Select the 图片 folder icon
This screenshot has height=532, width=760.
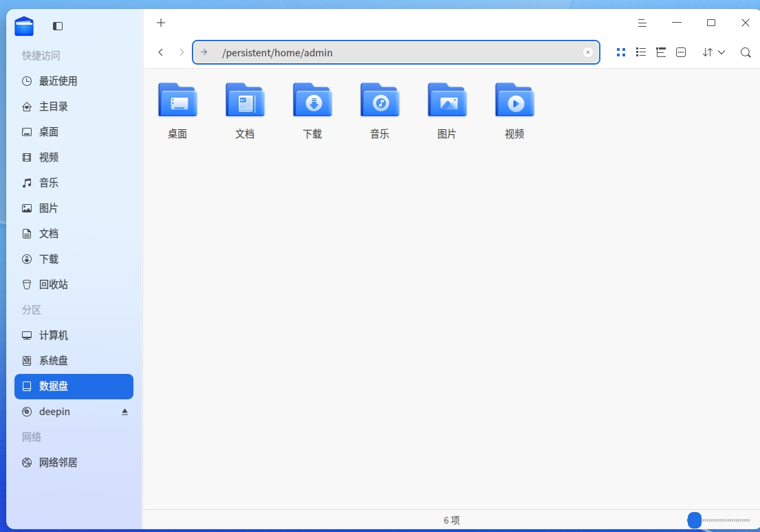point(447,100)
